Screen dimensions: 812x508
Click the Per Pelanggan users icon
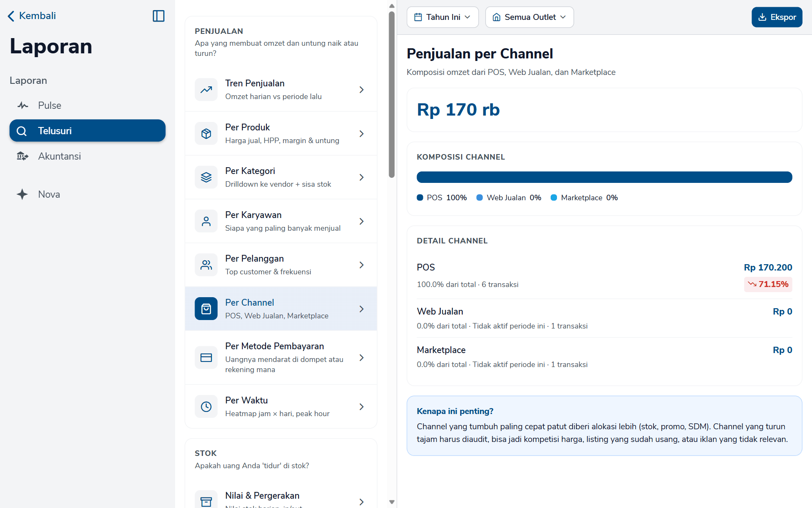tap(206, 265)
